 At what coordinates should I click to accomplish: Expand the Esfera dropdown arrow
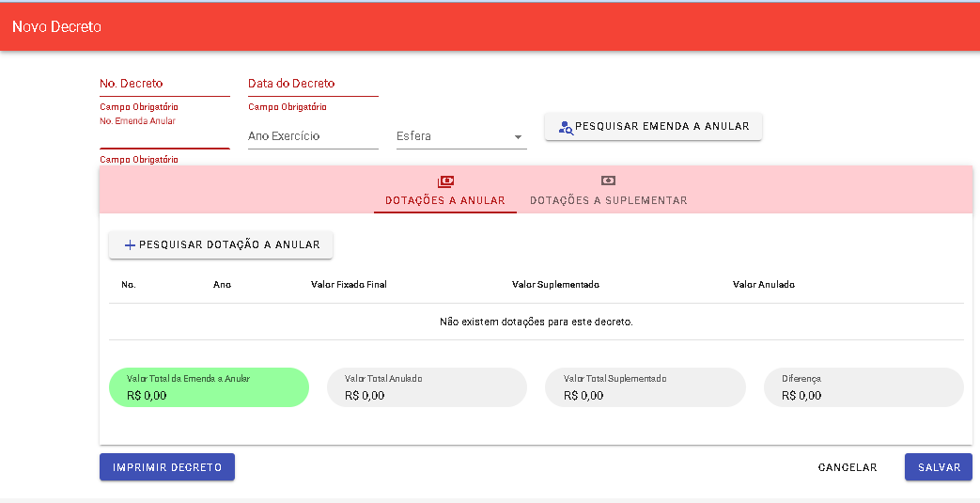(x=518, y=137)
